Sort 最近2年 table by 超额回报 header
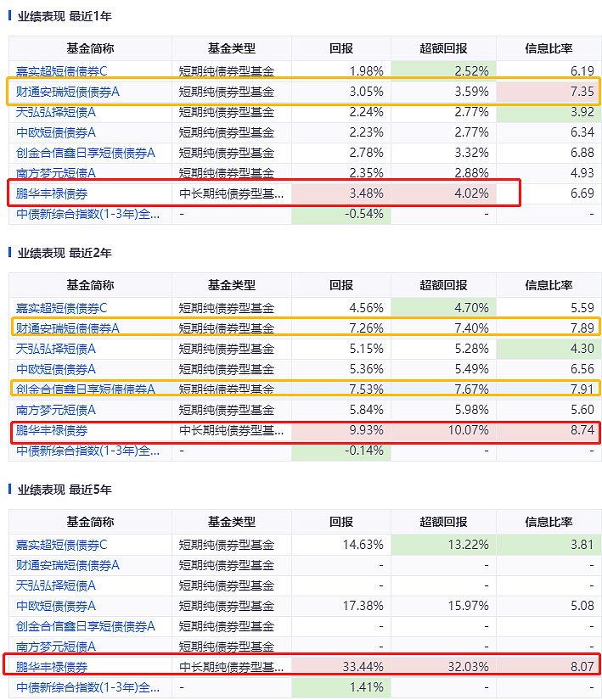 tap(443, 285)
